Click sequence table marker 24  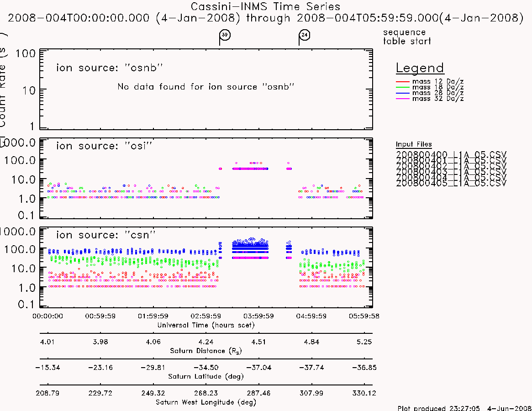click(x=304, y=35)
